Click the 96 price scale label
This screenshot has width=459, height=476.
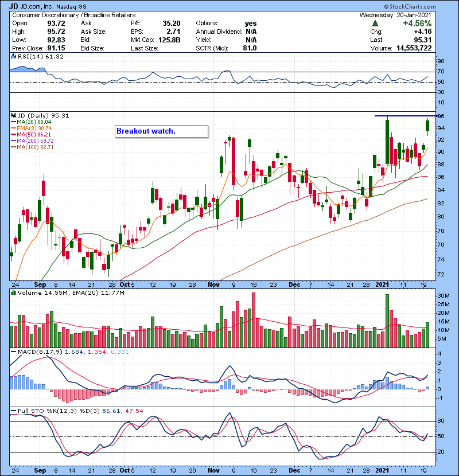coord(441,116)
